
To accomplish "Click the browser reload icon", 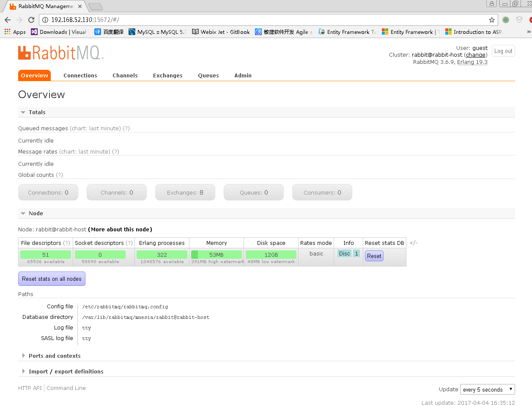I will (32, 19).
